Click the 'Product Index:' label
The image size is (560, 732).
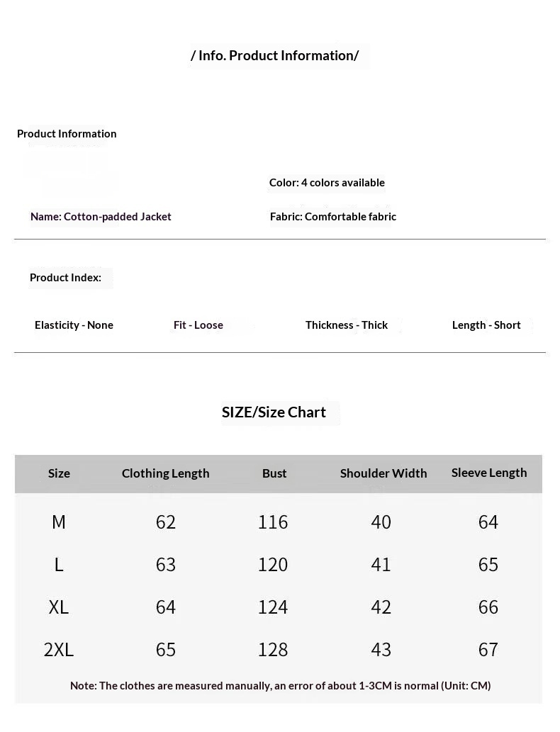pos(65,278)
